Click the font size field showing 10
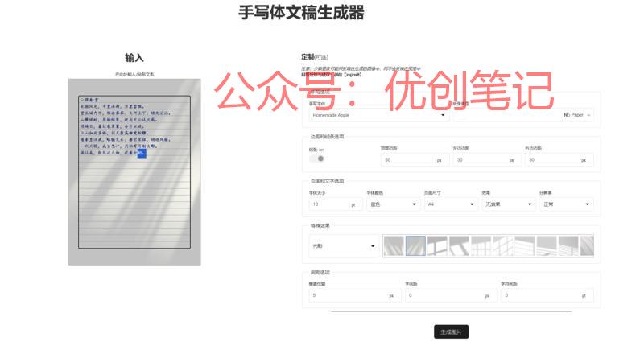Image resolution: width=644 pixels, height=350 pixels. pyautogui.click(x=336, y=204)
